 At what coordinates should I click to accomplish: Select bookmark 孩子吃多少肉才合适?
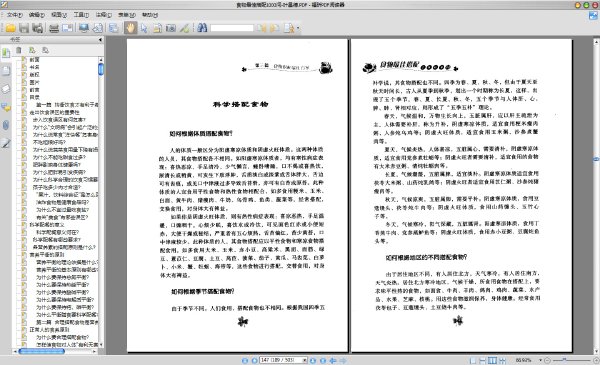tap(57, 187)
